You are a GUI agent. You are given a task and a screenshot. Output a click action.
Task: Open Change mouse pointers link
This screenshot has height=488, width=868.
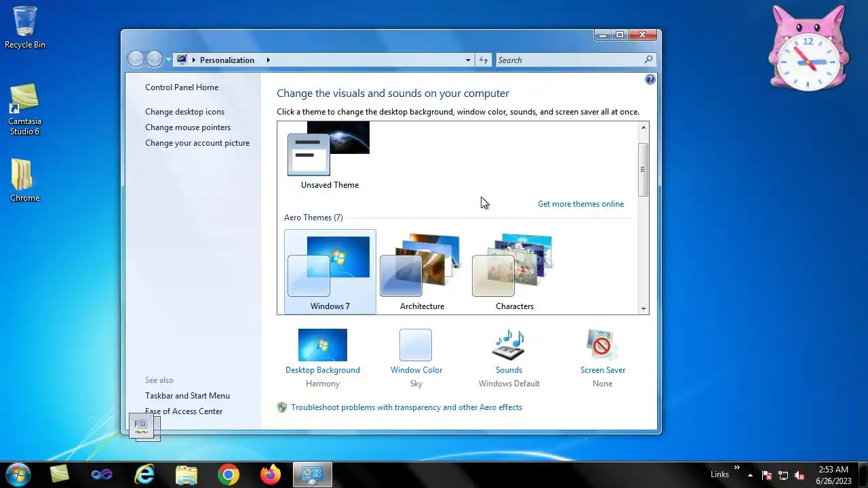tap(188, 127)
